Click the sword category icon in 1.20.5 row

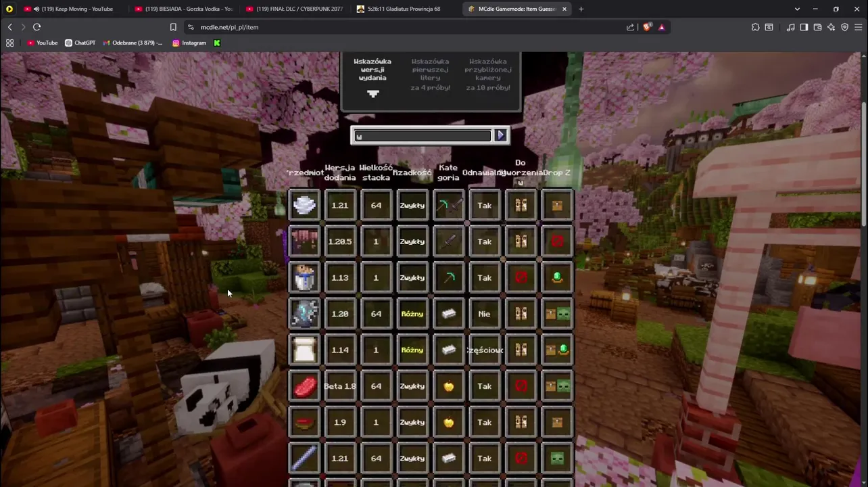[x=449, y=241]
